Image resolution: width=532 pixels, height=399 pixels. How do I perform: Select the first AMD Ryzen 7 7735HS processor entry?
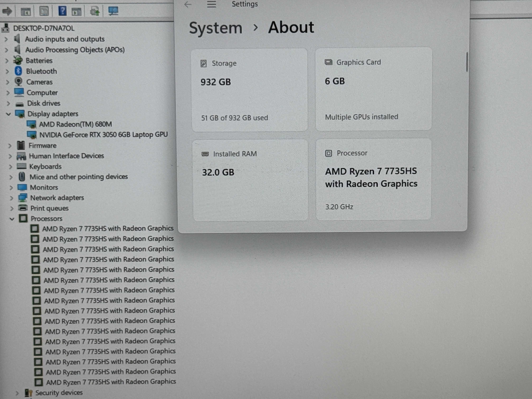(108, 229)
